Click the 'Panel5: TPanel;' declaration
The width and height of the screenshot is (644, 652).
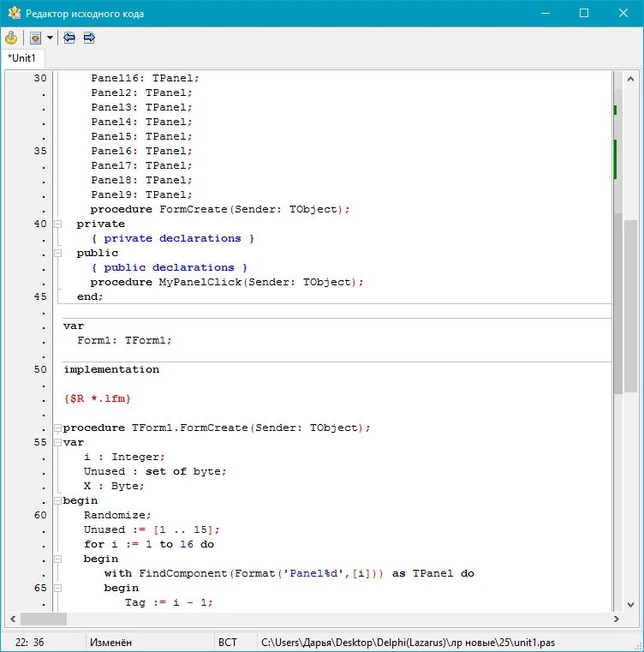(x=142, y=136)
